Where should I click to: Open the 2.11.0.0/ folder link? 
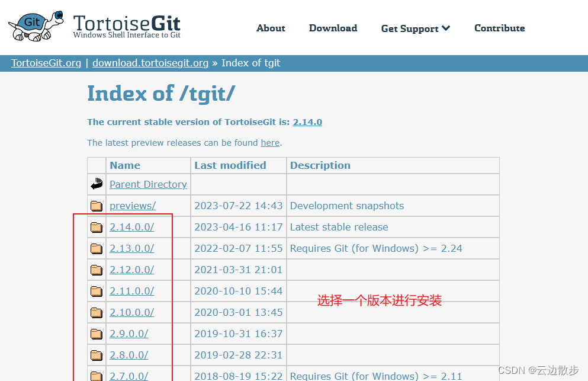pos(131,292)
